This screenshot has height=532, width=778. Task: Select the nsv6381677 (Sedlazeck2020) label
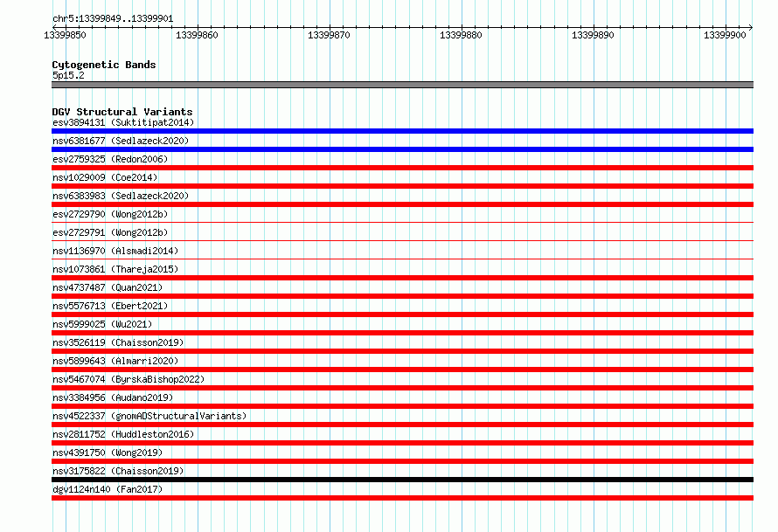click(x=121, y=141)
